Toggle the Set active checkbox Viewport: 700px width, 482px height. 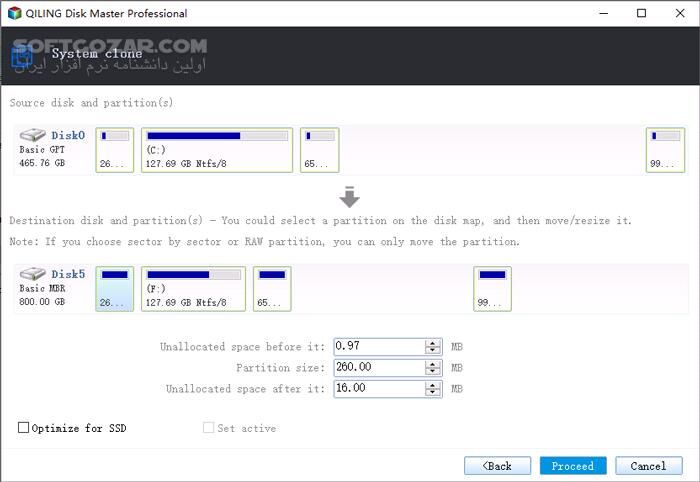tap(208, 428)
